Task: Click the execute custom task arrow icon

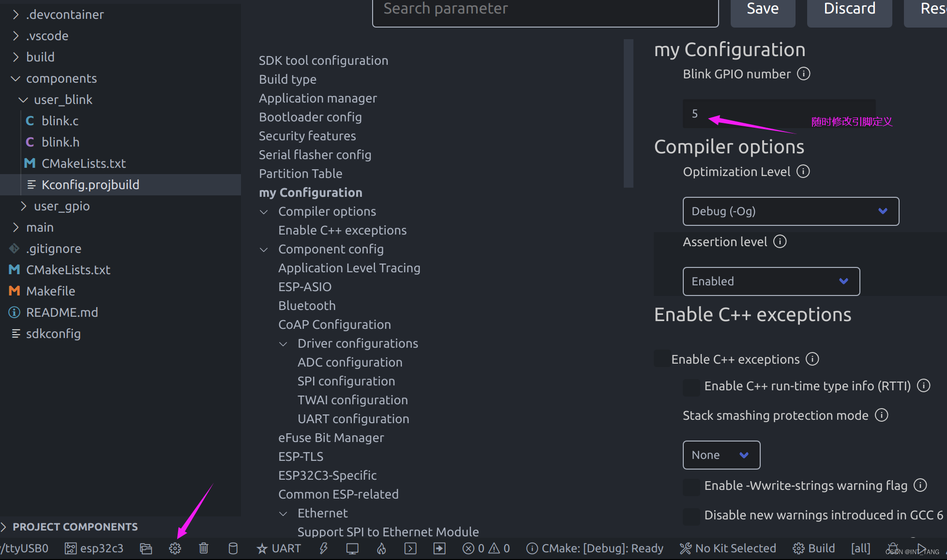Action: [x=439, y=548]
